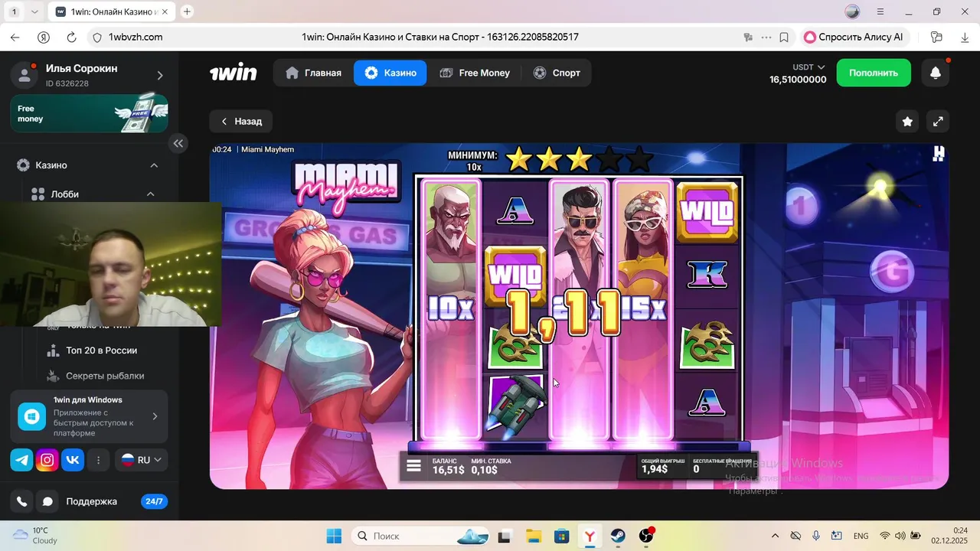Go to the Главная tab
Screen dimensions: 980x551
[314, 73]
